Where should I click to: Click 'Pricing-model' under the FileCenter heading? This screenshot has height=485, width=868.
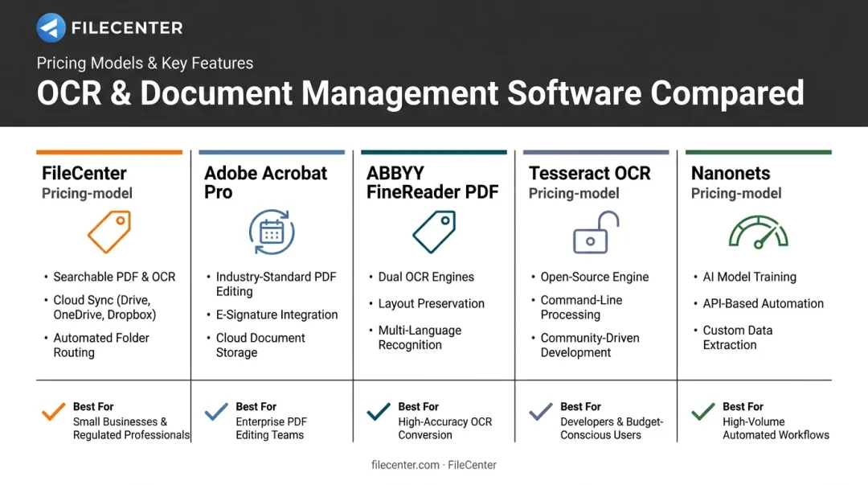click(x=87, y=194)
